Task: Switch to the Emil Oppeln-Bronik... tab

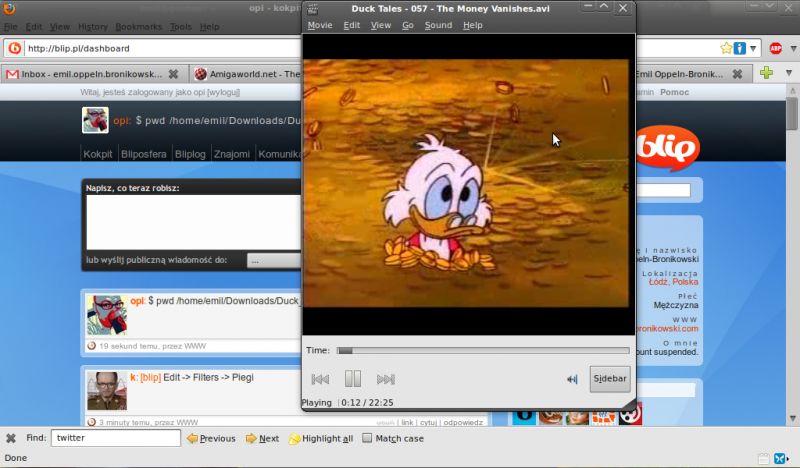Action: click(x=679, y=74)
